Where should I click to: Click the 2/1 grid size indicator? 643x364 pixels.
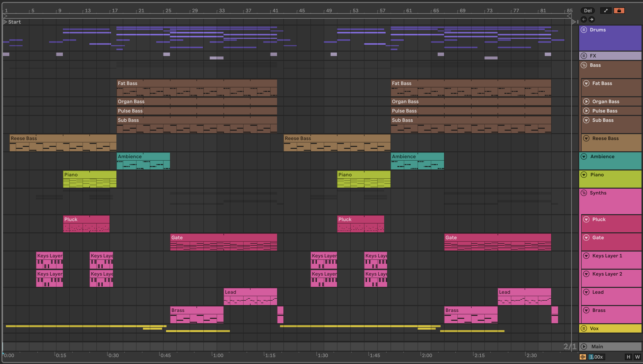tap(570, 347)
